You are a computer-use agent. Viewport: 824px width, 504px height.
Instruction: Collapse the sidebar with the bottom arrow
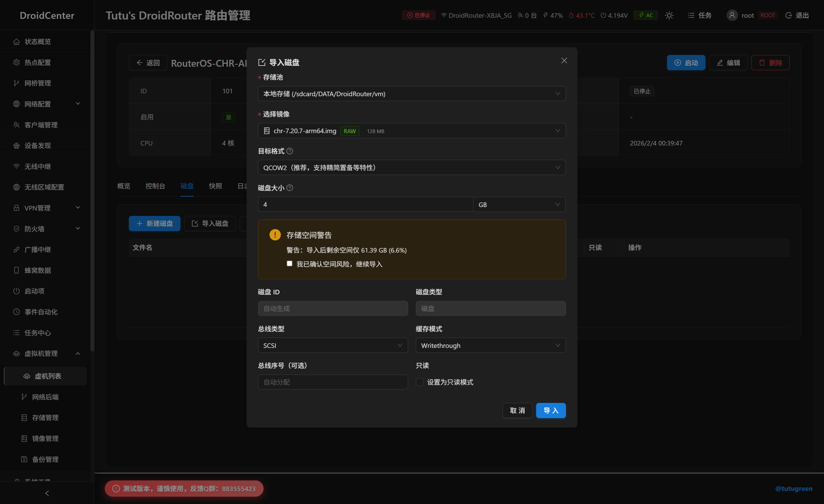click(x=47, y=493)
